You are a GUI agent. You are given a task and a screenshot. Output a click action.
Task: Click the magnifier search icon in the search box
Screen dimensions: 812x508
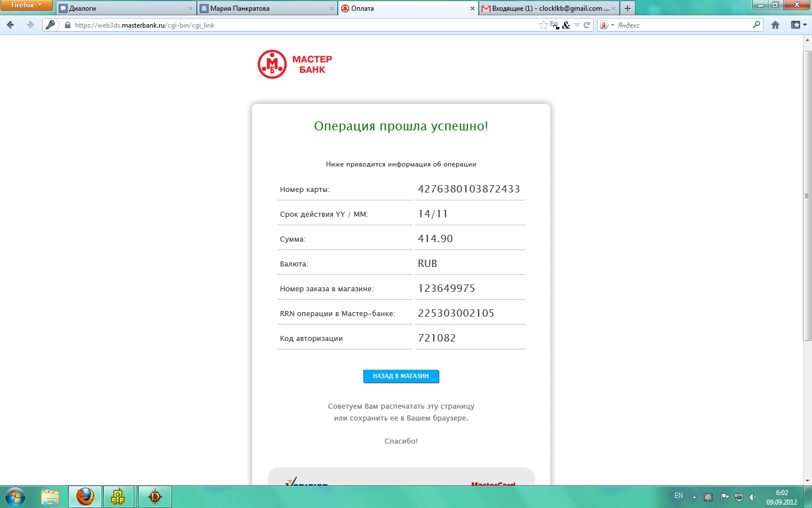click(756, 25)
